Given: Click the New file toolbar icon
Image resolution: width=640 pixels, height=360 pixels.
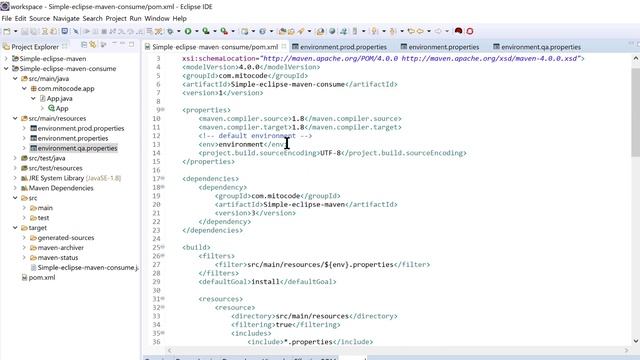Looking at the screenshot, I should [7, 31].
